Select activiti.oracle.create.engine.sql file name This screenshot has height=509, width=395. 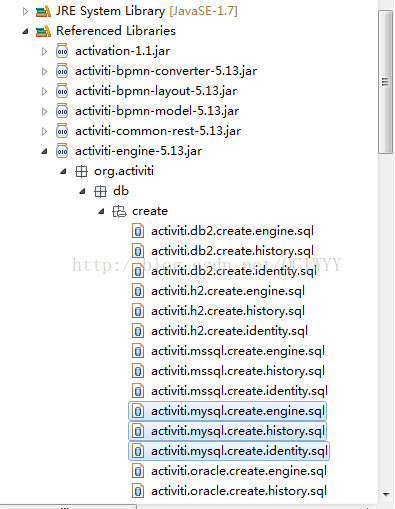(239, 471)
